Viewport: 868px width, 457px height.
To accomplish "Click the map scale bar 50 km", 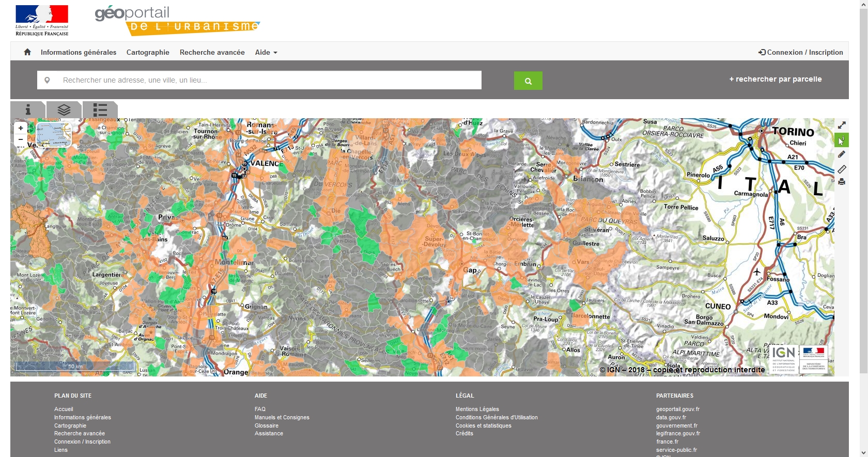I will tap(75, 366).
